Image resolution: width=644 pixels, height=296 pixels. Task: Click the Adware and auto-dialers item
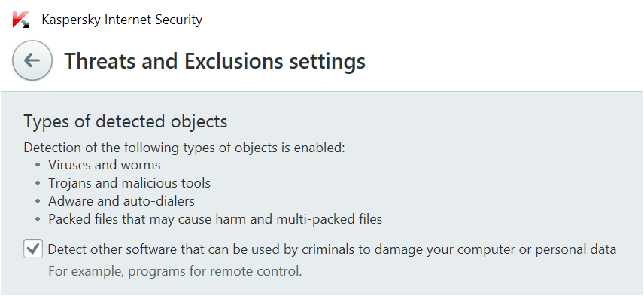122,201
